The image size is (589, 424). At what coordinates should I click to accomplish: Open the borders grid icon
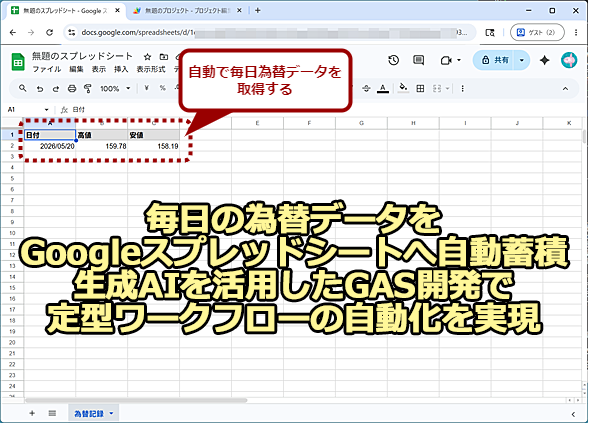click(420, 89)
